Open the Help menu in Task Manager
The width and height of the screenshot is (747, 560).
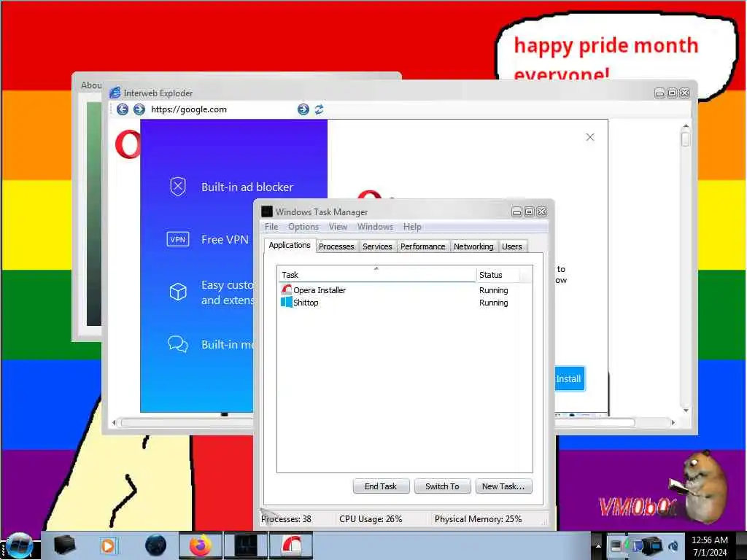(x=412, y=227)
